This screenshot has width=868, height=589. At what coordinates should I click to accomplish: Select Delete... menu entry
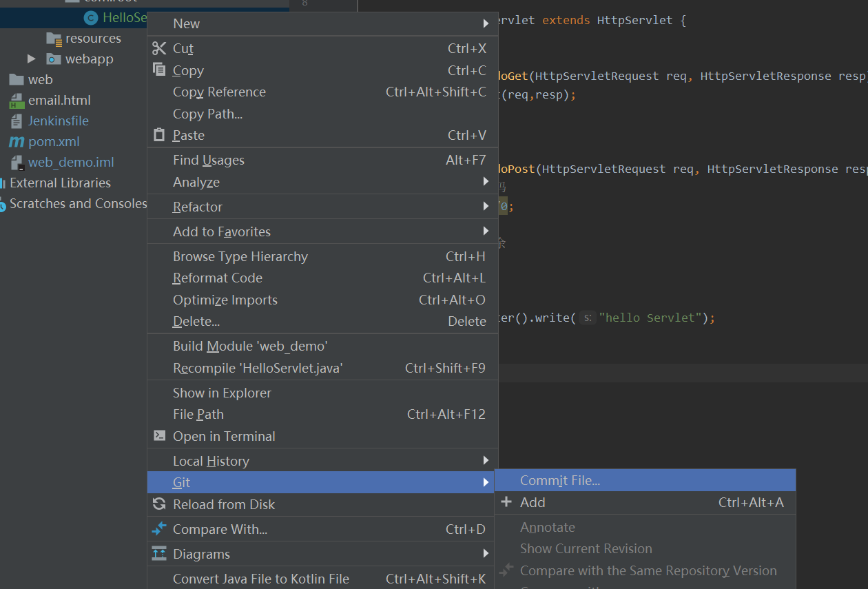click(x=322, y=321)
